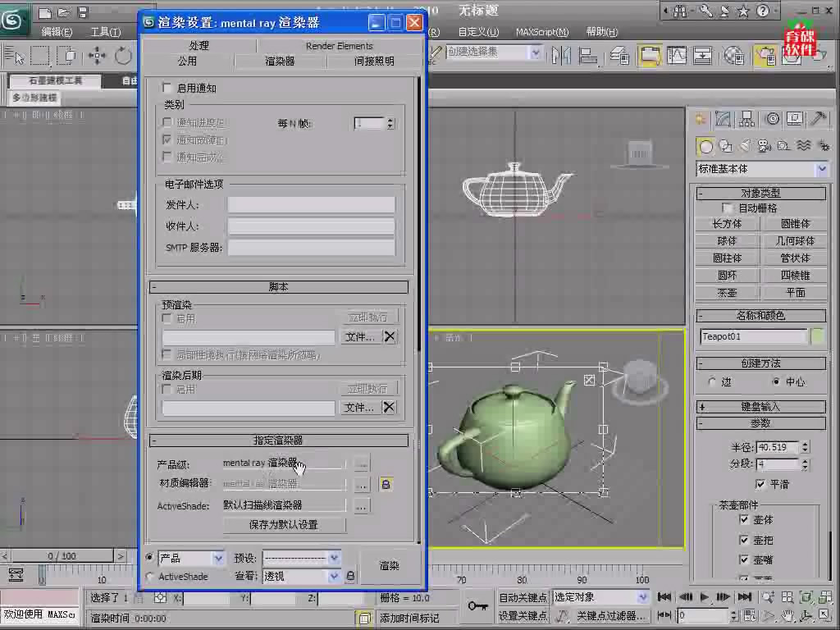Toggle 渲染后期 启用 checkbox

click(x=167, y=389)
